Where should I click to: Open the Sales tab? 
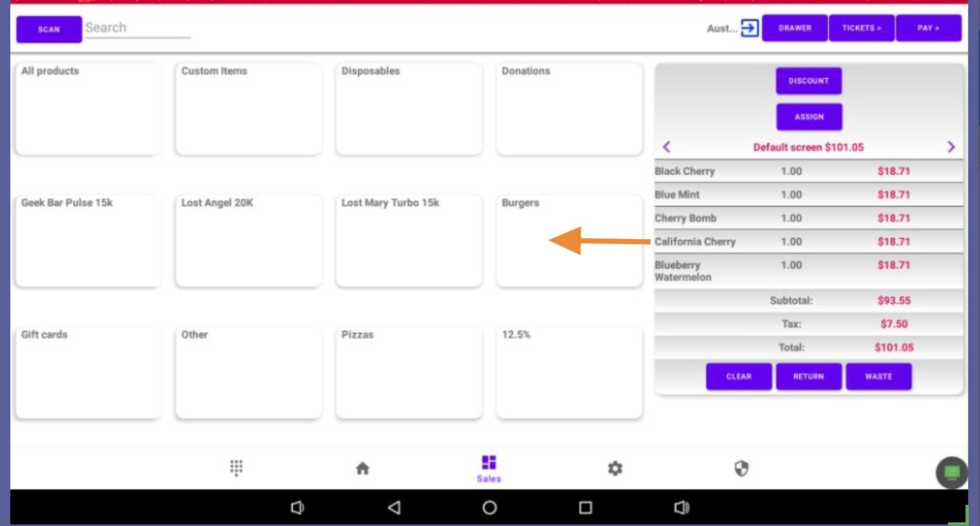(x=489, y=469)
